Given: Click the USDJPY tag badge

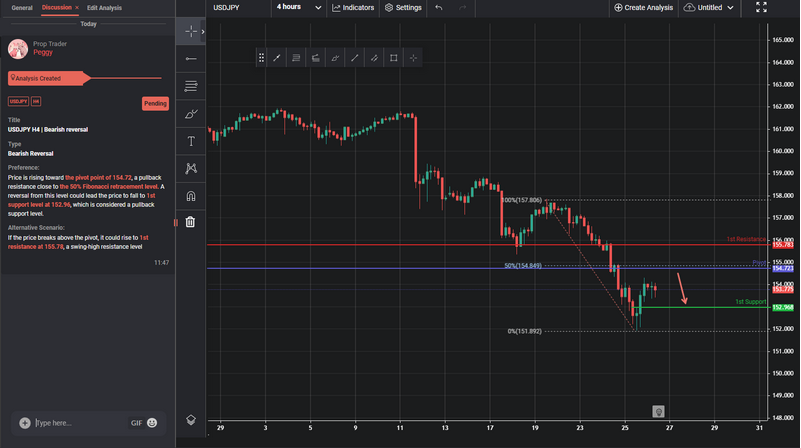Looking at the screenshot, I should pos(18,102).
